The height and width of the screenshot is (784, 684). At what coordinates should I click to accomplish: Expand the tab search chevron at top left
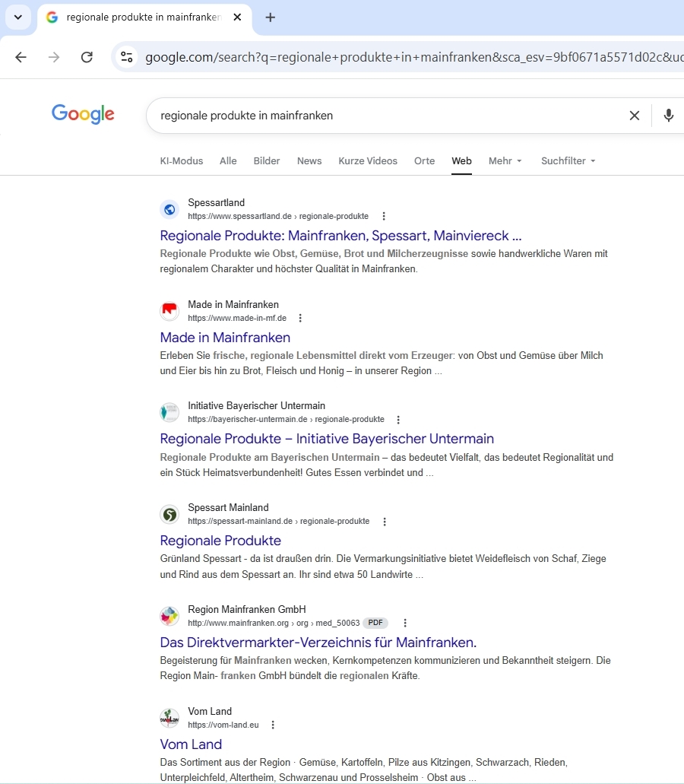pyautogui.click(x=17, y=17)
